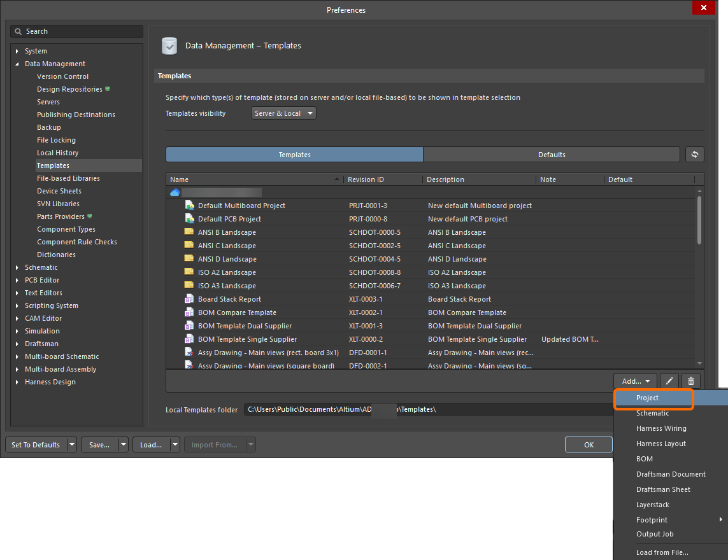This screenshot has width=728, height=560.
Task: Switch to the Defaults tab
Action: click(551, 155)
